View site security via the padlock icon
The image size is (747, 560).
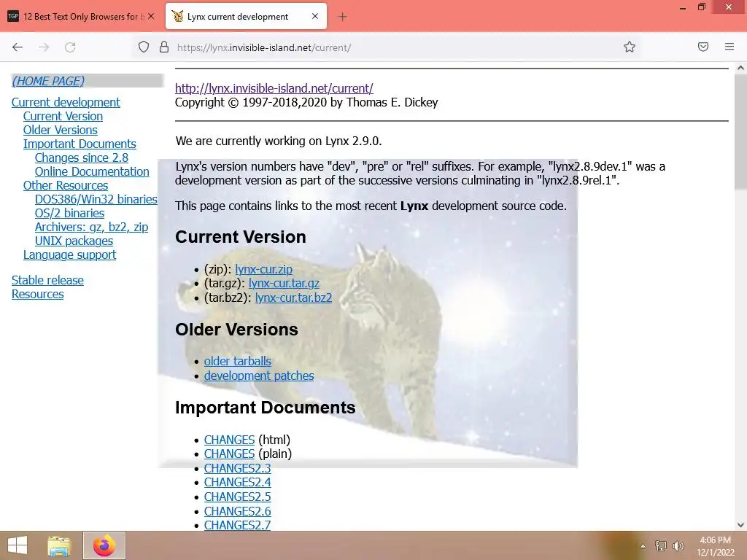point(164,47)
